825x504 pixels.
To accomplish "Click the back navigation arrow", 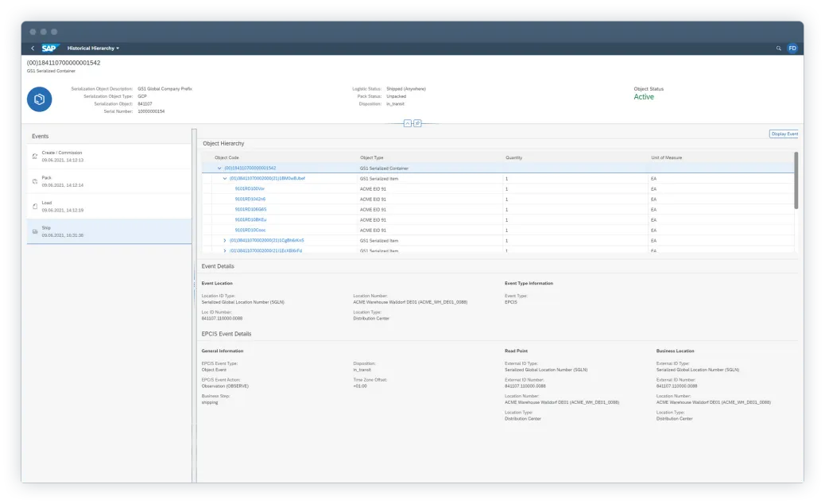I will pyautogui.click(x=33, y=48).
